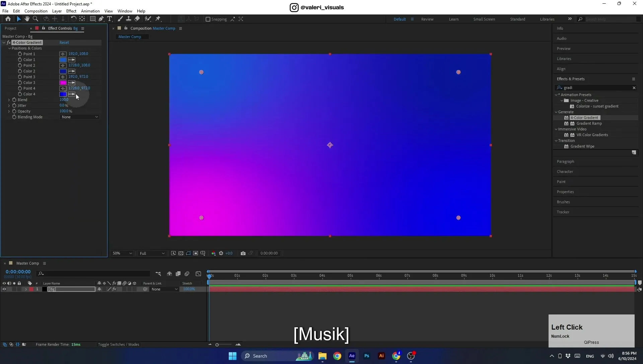Screen dimensions: 643x364
Task: Open the 50% magnification dropdown
Action: (122, 253)
